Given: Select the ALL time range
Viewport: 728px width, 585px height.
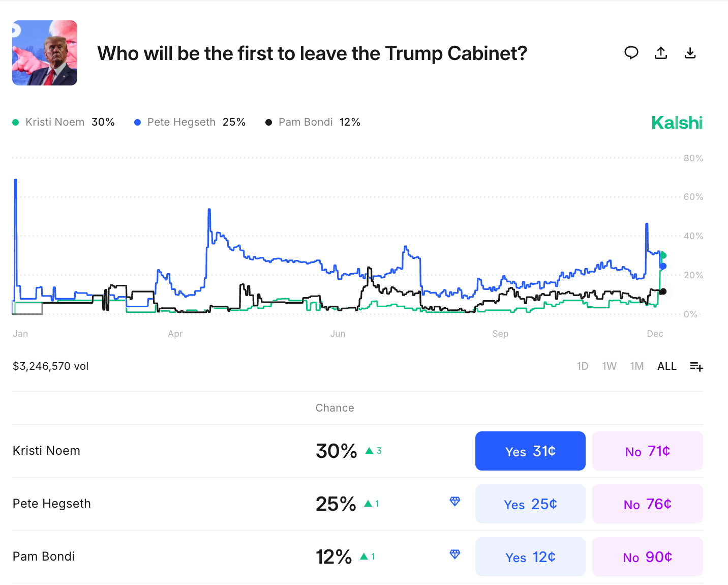Looking at the screenshot, I should [667, 366].
